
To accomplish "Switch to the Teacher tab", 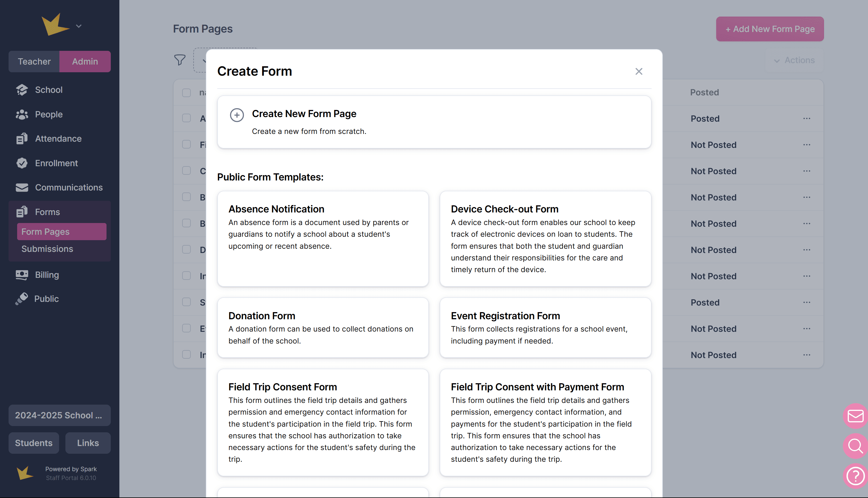I will click(34, 62).
